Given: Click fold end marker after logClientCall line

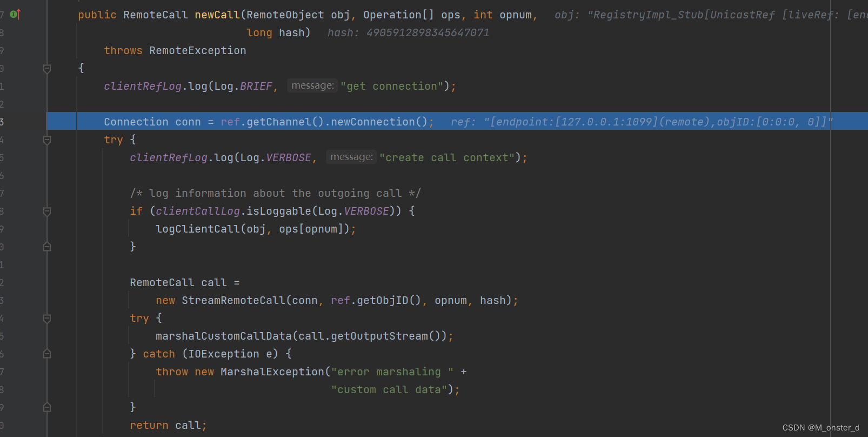Looking at the screenshot, I should tap(47, 247).
